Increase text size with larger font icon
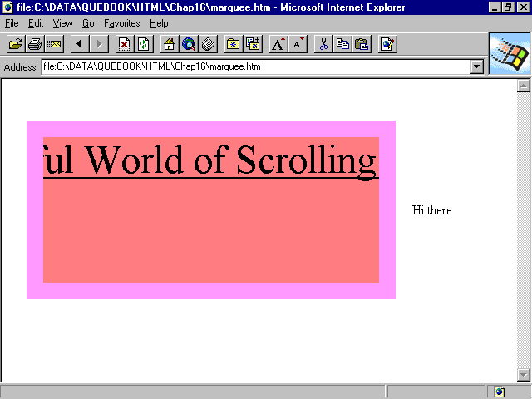Viewport: 532px width, 399px height. tap(278, 44)
